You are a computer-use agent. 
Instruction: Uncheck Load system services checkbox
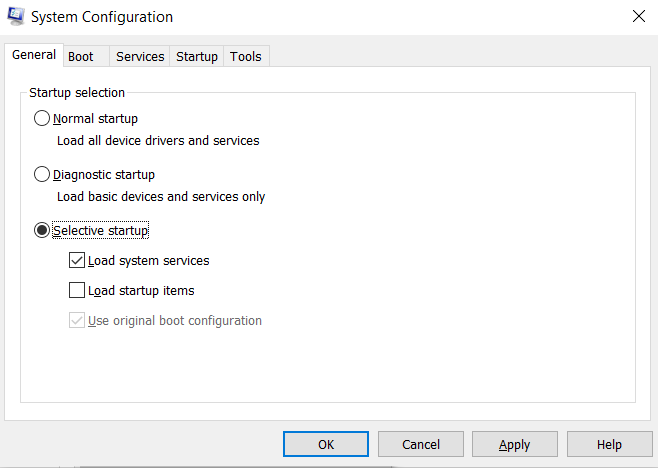coord(77,260)
